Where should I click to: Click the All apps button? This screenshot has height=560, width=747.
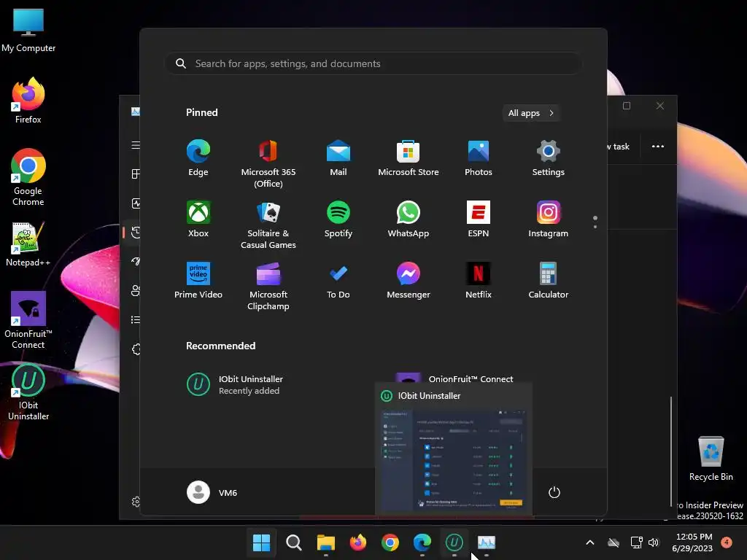click(531, 113)
